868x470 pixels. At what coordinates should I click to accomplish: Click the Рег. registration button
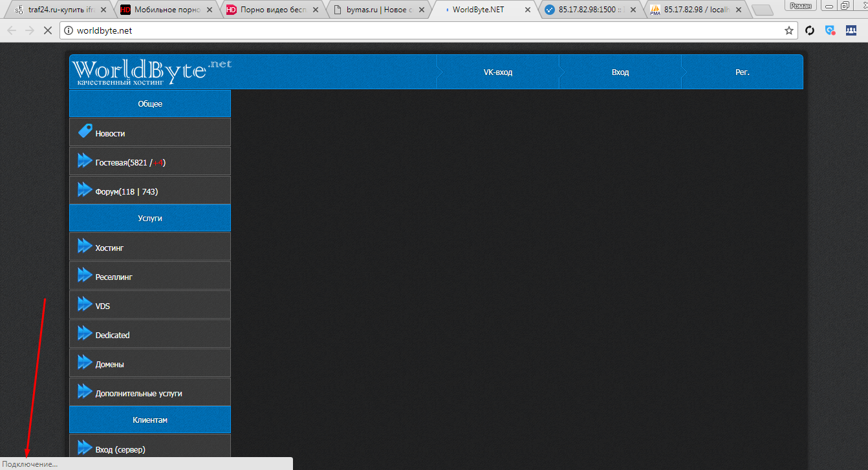click(742, 72)
